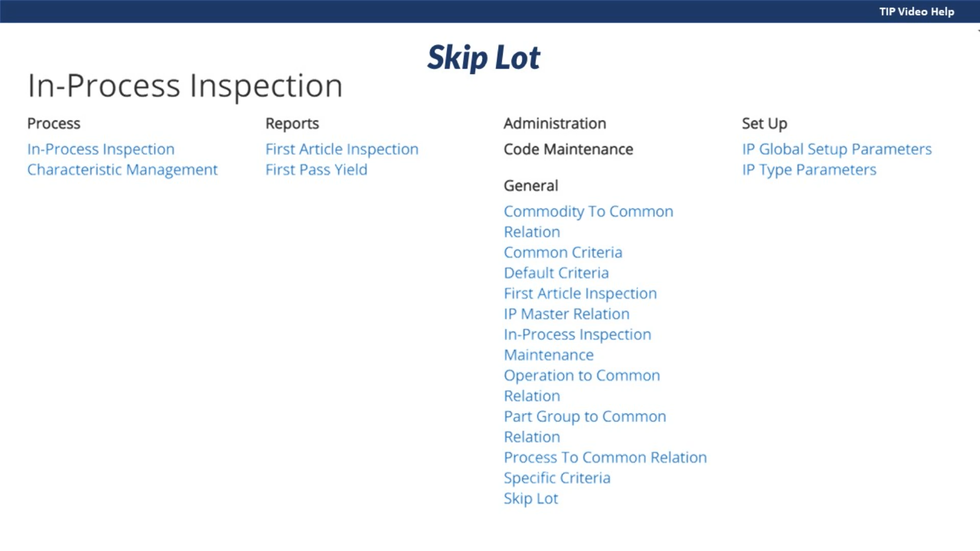This screenshot has height=551, width=980.
Task: Open In-Process Inspection Maintenance
Action: tap(577, 335)
